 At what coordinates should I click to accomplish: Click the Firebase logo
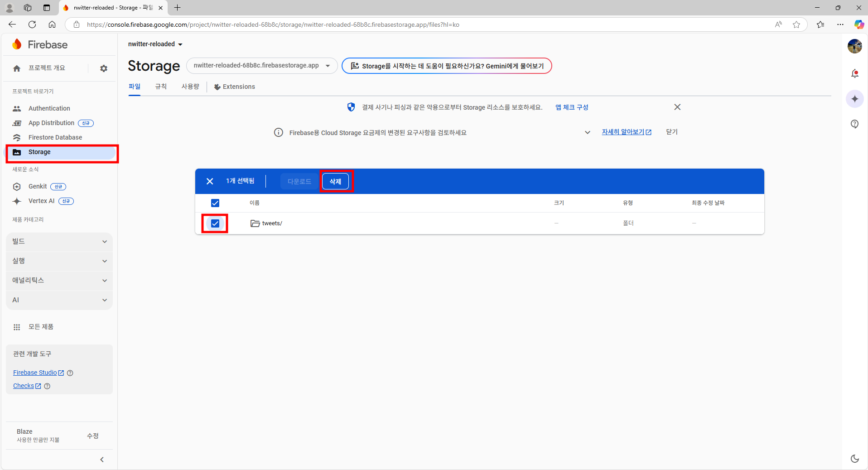[x=40, y=44]
